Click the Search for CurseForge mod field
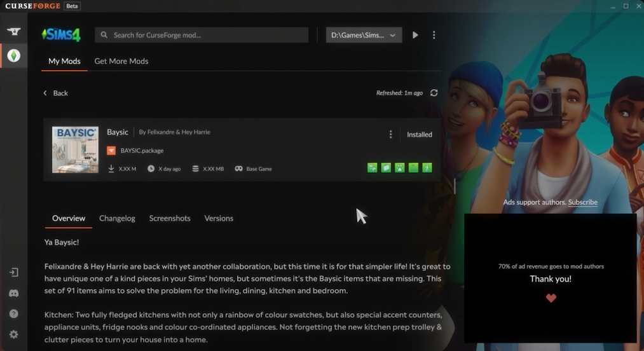This screenshot has width=644, height=351. tap(202, 35)
